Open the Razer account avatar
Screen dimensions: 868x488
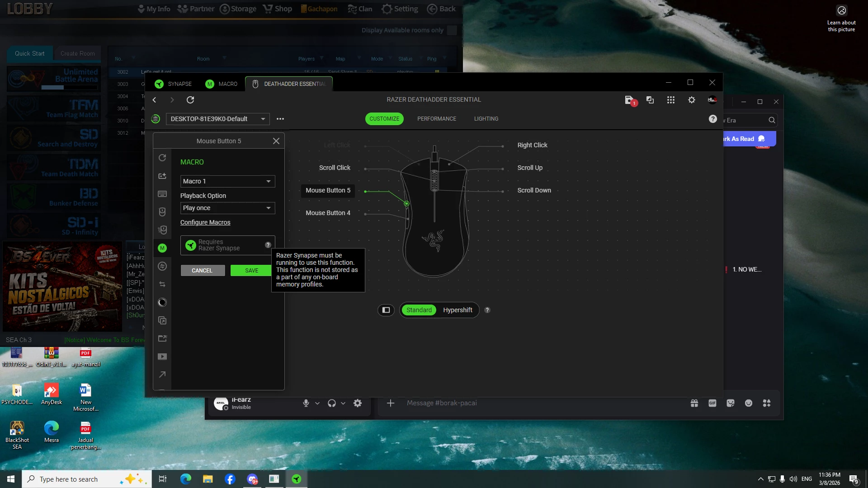(x=712, y=100)
